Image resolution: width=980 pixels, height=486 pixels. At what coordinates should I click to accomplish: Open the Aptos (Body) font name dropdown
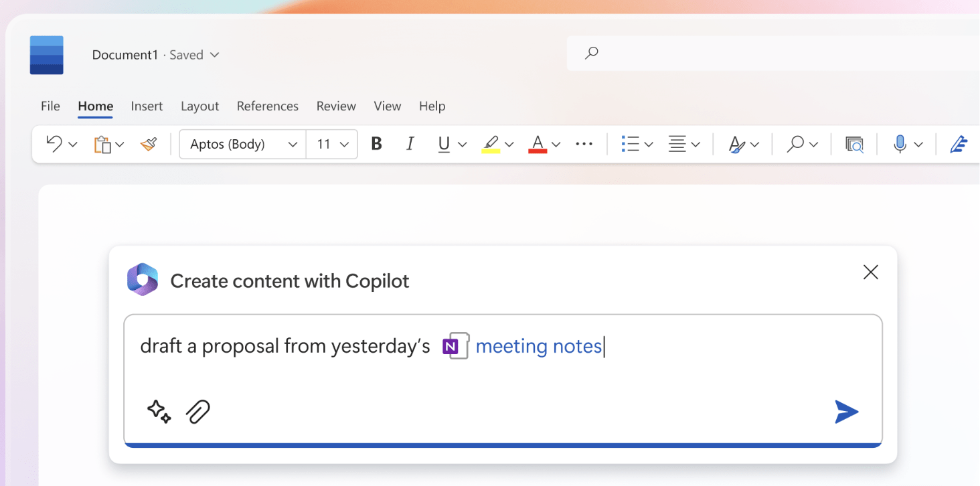[x=242, y=144]
